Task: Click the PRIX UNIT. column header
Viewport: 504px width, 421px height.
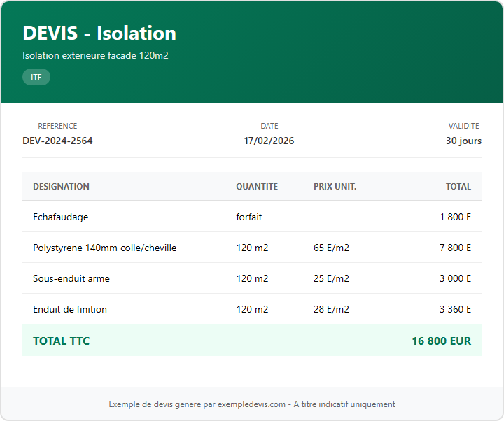Action: (335, 187)
